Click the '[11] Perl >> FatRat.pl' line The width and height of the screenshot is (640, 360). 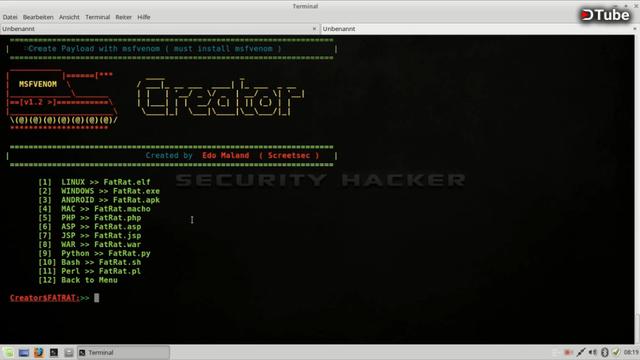(x=89, y=271)
